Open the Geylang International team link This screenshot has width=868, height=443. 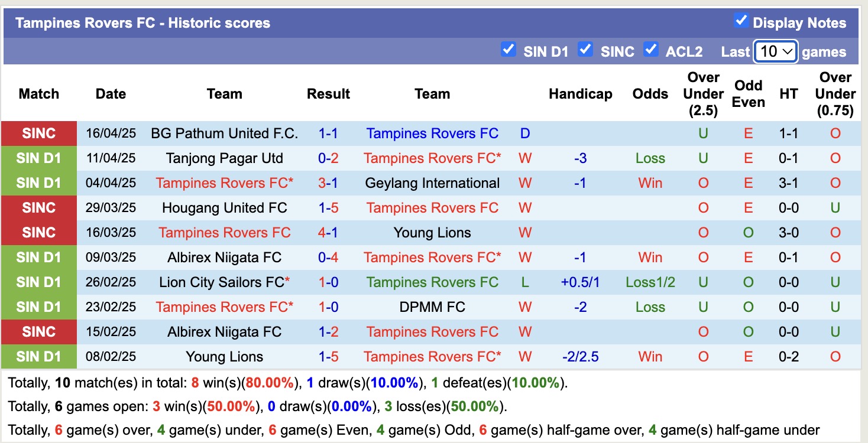point(432,183)
